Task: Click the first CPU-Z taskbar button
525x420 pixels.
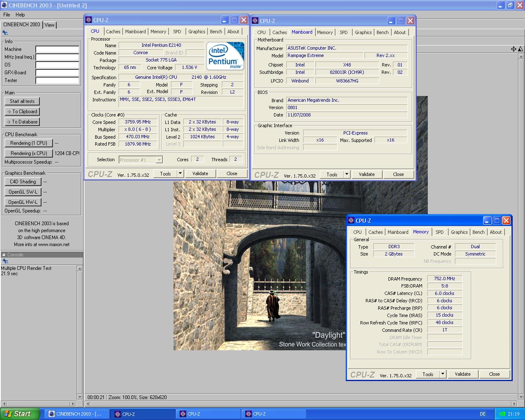Action: pos(142,414)
